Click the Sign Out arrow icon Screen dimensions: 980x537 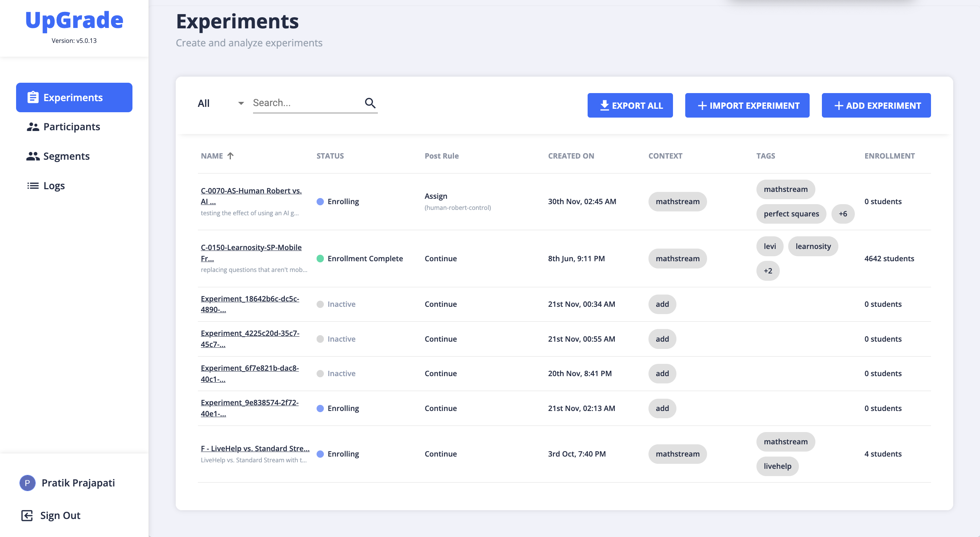[27, 516]
